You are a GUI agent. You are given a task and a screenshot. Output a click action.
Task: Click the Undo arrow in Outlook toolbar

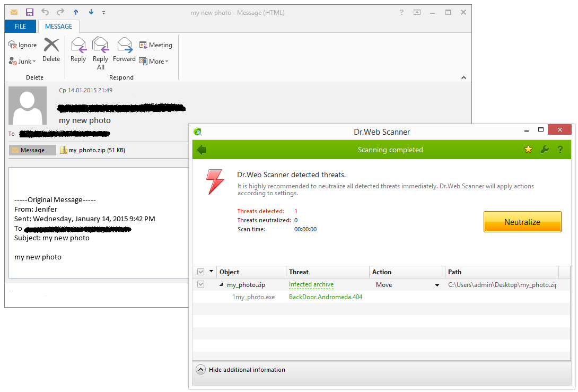tap(45, 12)
